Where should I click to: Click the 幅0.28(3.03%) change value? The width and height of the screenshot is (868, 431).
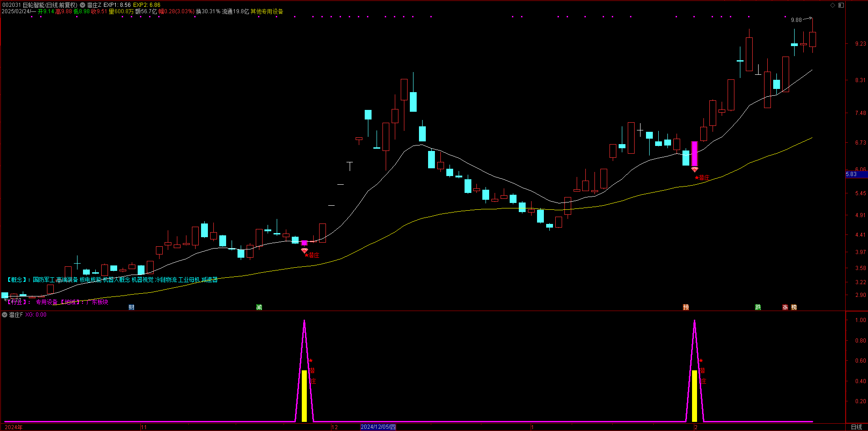pos(176,11)
